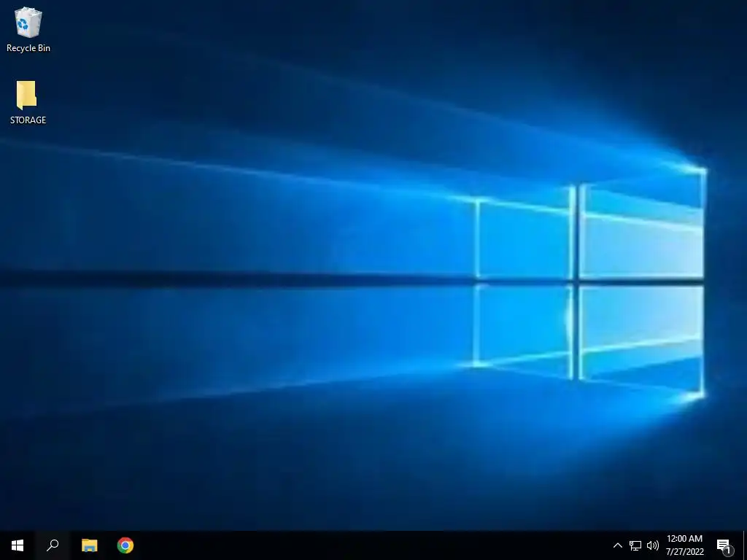Click the Show Desktop strip at taskbar end
747x560 pixels.
coord(745,545)
